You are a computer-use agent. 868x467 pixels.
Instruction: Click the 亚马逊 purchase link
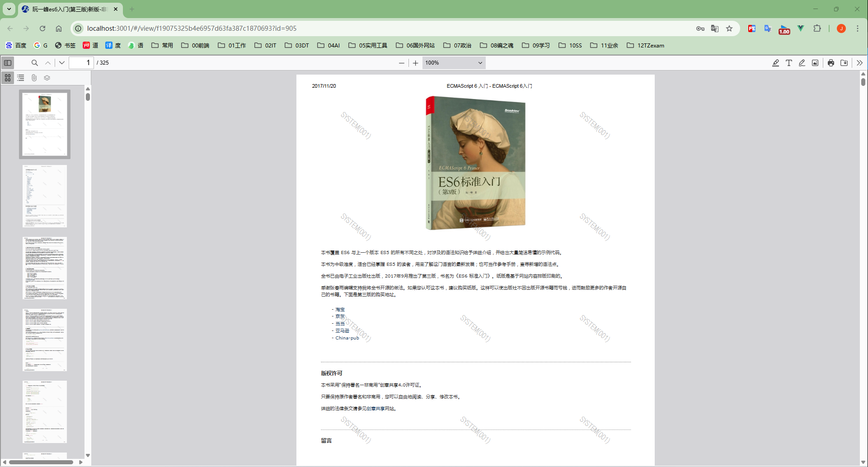(342, 330)
